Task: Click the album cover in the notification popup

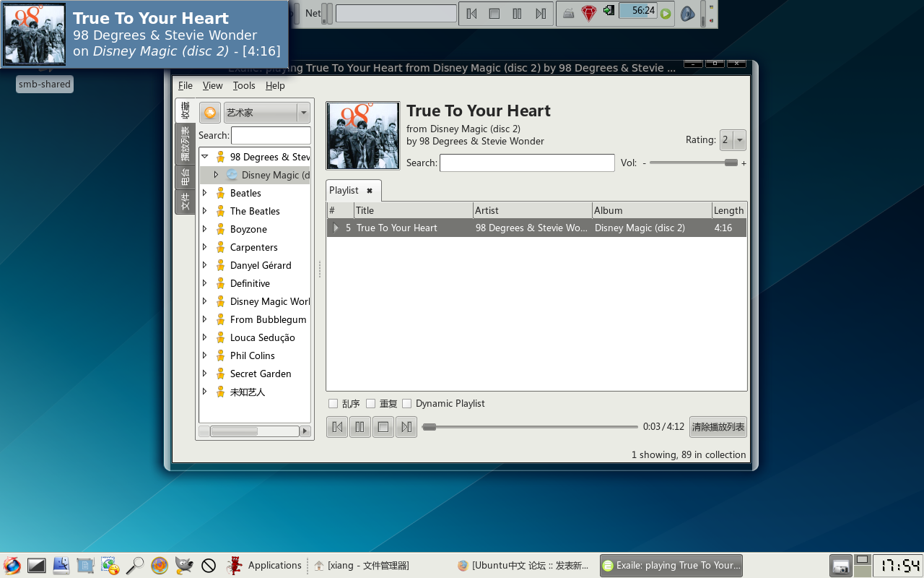Action: point(35,35)
